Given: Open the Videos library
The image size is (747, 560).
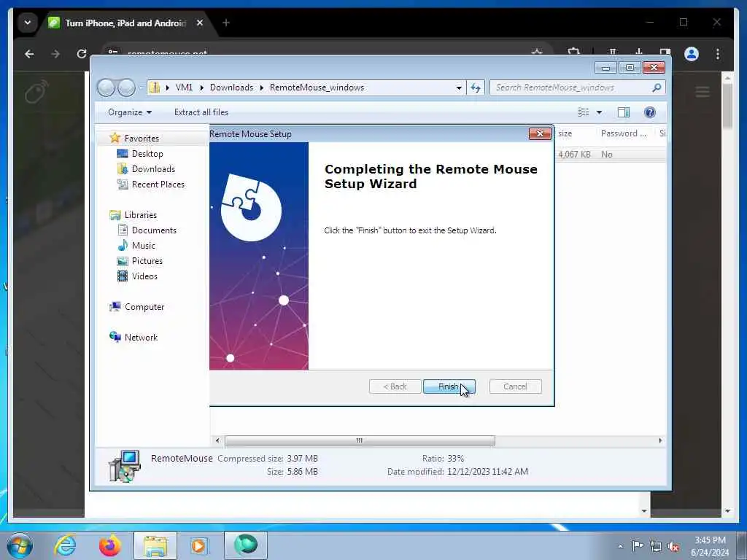Looking at the screenshot, I should pos(144,276).
